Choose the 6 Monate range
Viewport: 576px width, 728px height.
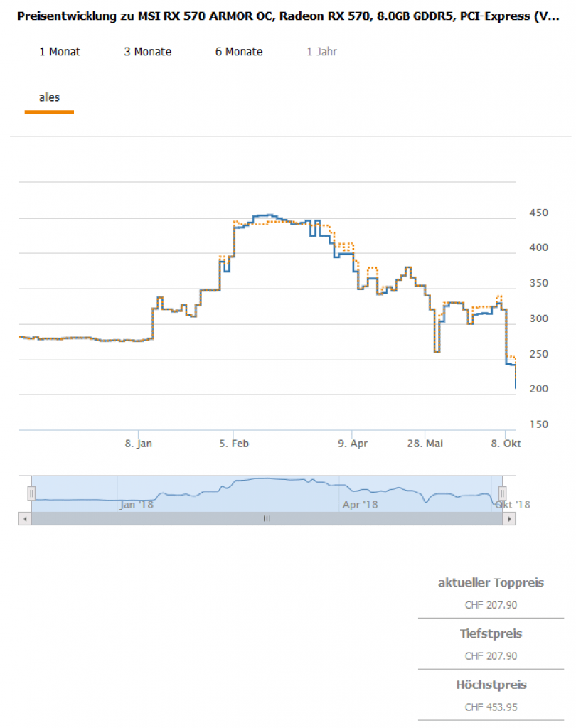click(239, 52)
